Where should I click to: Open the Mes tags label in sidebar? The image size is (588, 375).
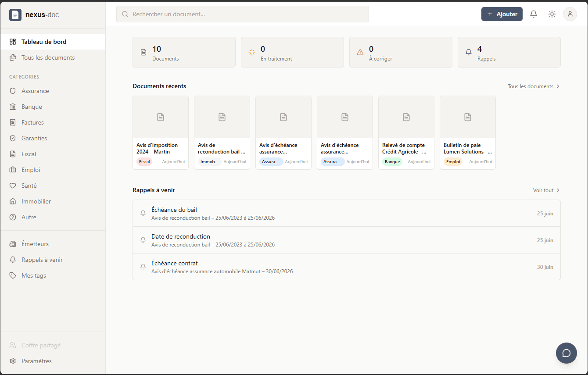point(34,275)
